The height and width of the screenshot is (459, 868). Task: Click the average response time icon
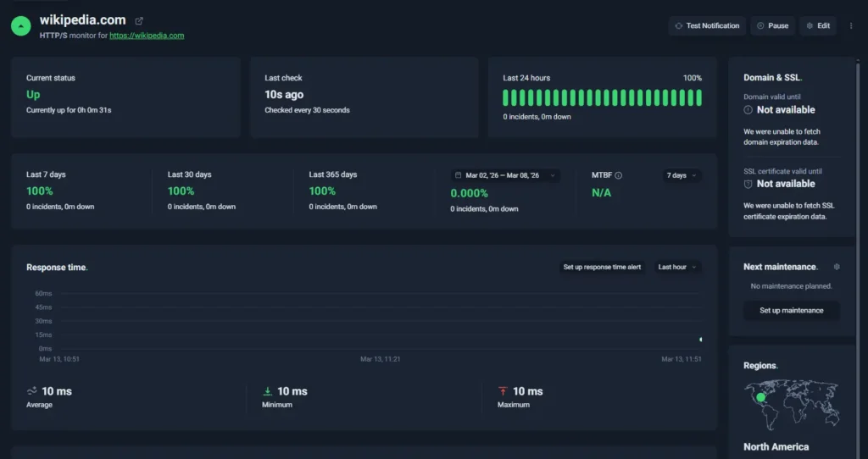click(31, 391)
